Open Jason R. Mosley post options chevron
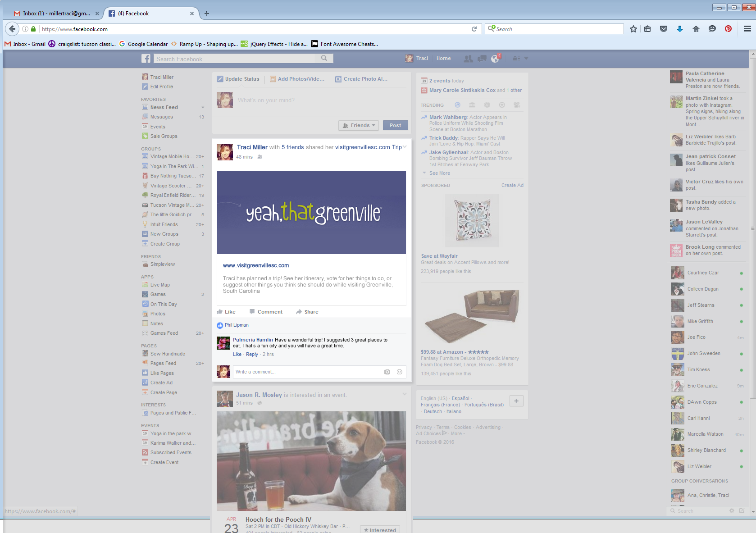Image resolution: width=756 pixels, height=533 pixels. 405,394
